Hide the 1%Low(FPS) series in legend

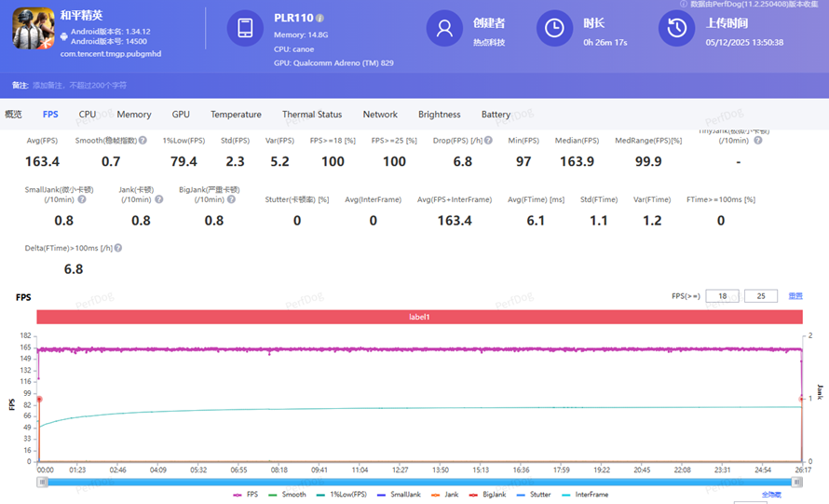pyautogui.click(x=342, y=495)
